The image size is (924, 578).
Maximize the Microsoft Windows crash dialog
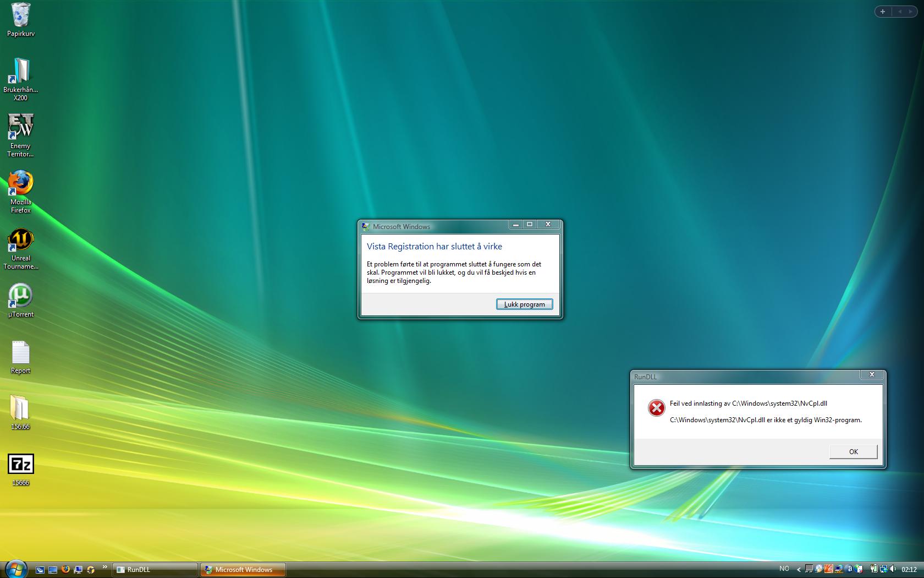click(x=530, y=224)
